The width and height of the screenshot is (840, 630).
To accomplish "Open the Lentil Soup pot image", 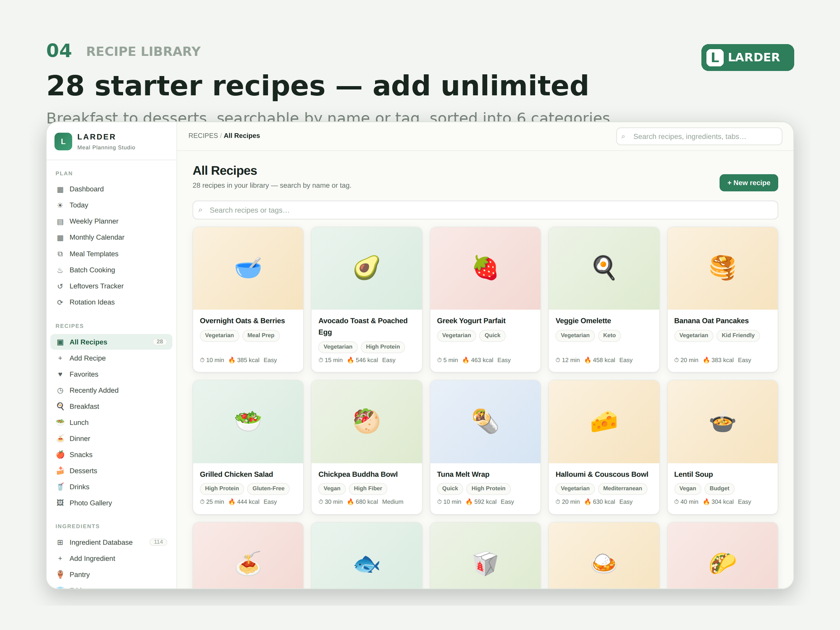I will pos(722,422).
